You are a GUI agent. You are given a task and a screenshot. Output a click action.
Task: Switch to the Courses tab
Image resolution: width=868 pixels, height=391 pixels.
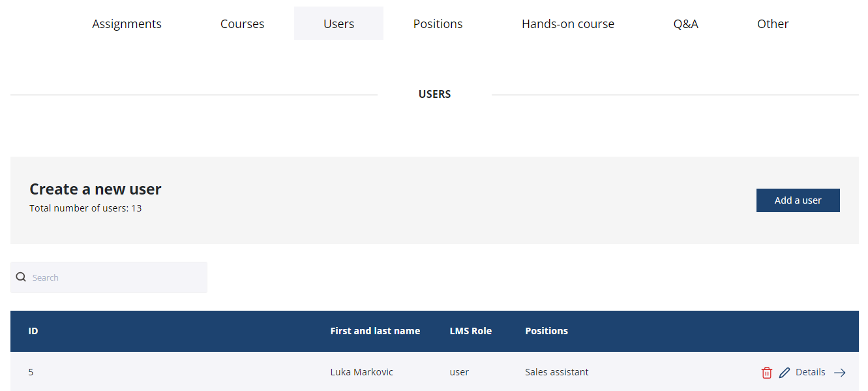[x=242, y=24]
